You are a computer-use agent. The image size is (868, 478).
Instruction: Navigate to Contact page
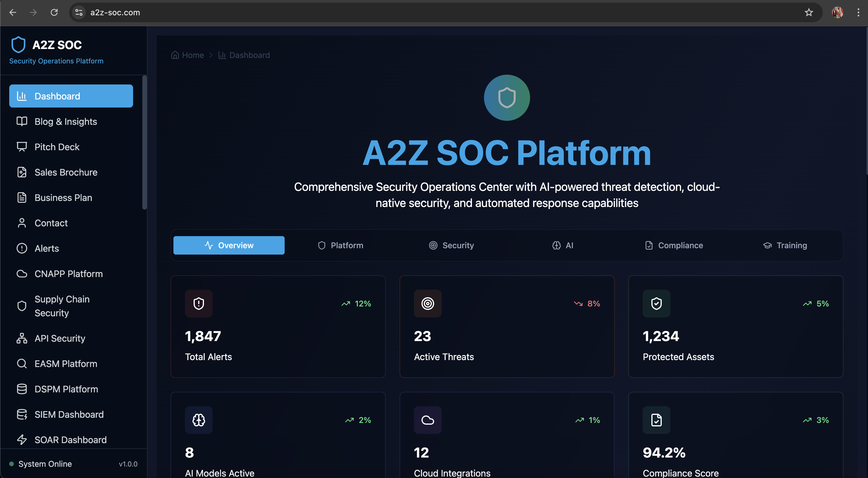point(71,223)
